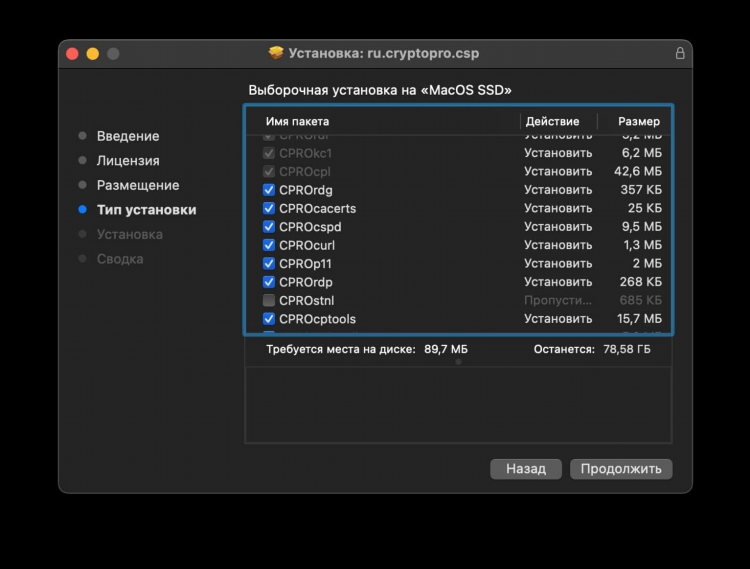
Task: Click the lock icon in title bar
Action: point(680,53)
